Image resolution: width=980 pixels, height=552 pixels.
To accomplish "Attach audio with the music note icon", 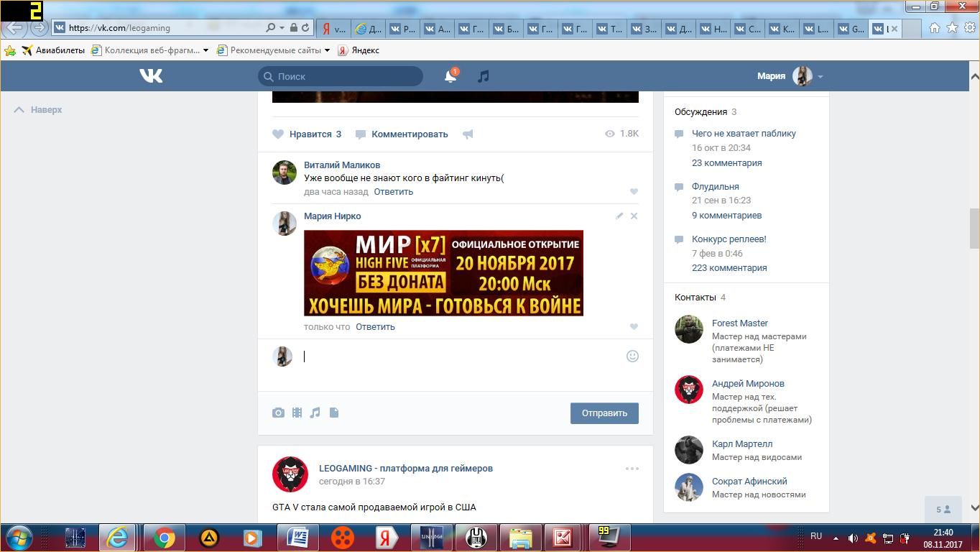I will pos(315,413).
